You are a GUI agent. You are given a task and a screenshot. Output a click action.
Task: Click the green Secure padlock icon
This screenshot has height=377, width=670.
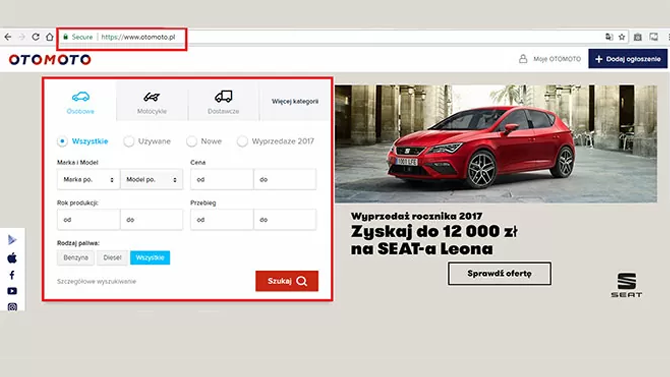click(65, 37)
